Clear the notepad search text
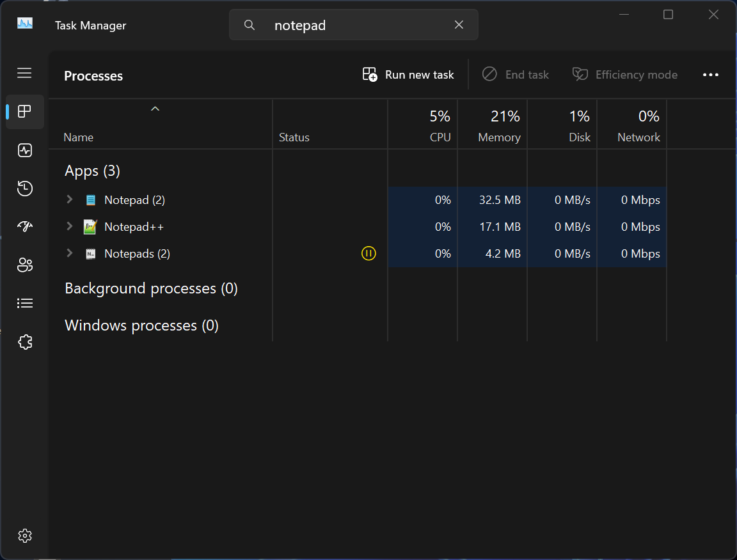The width and height of the screenshot is (737, 560). [459, 25]
